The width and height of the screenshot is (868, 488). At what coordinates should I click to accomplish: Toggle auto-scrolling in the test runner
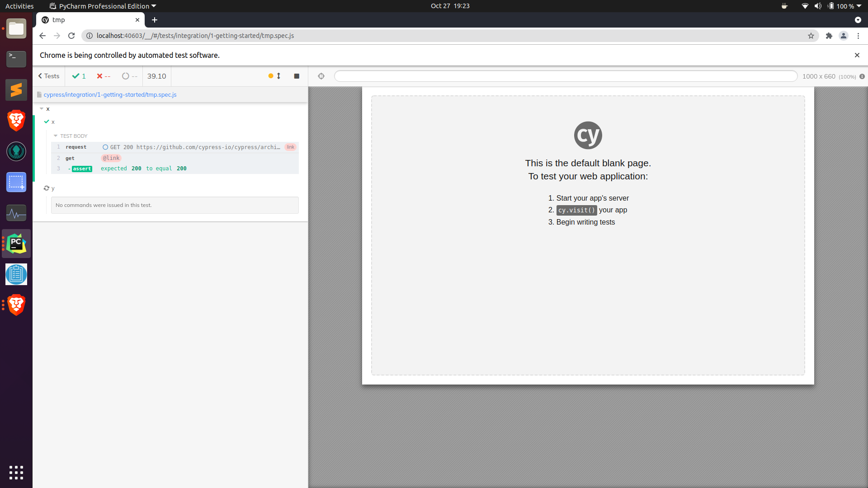[279, 76]
